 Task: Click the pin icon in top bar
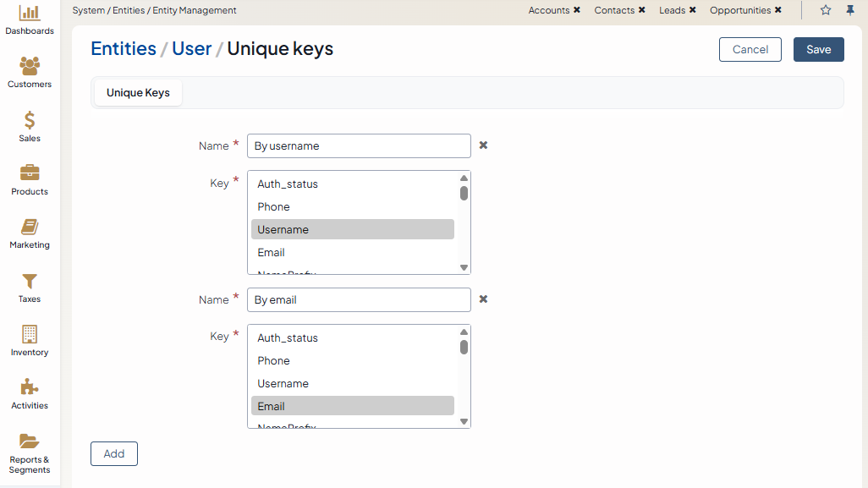850,10
